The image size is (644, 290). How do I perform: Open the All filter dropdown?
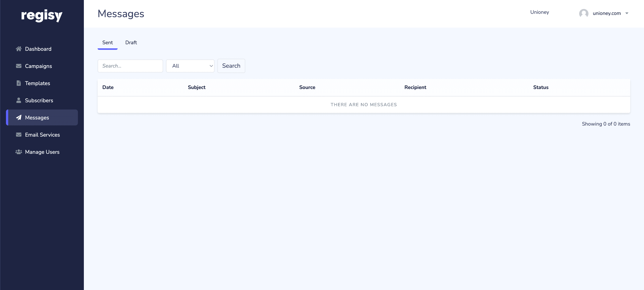point(190,66)
